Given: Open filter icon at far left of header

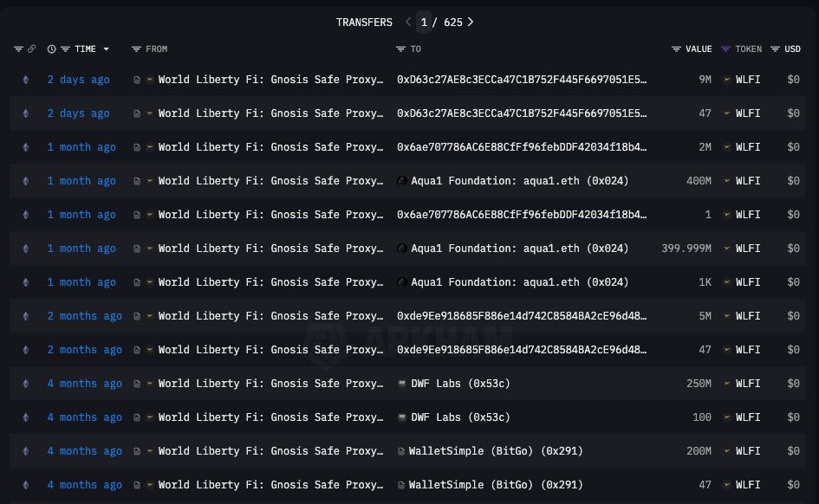Looking at the screenshot, I should (x=18, y=49).
